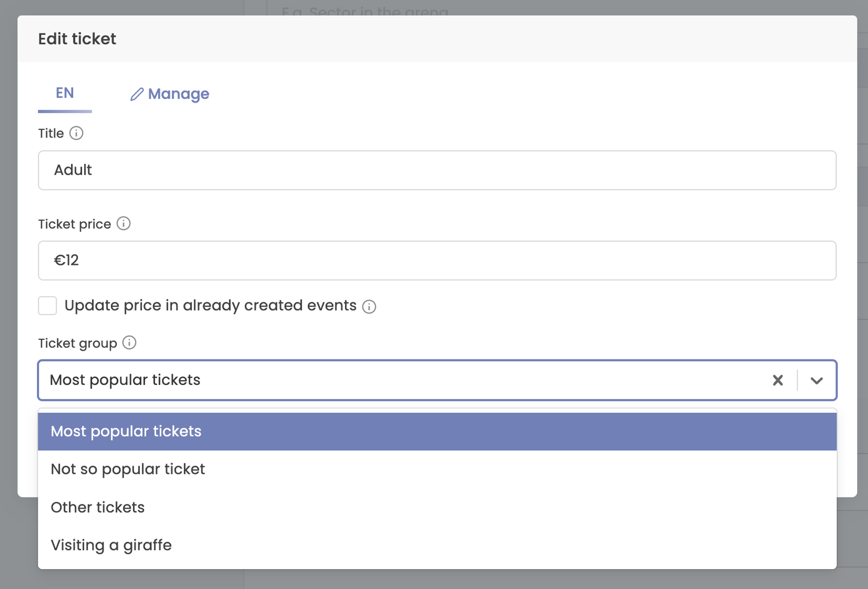
Task: Click the info icon after Update price checkbox
Action: (x=368, y=306)
